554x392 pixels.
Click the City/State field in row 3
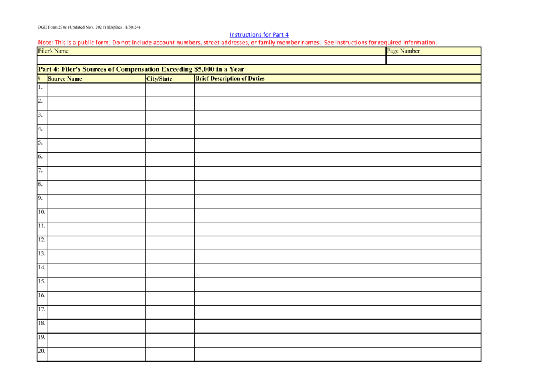169,119
